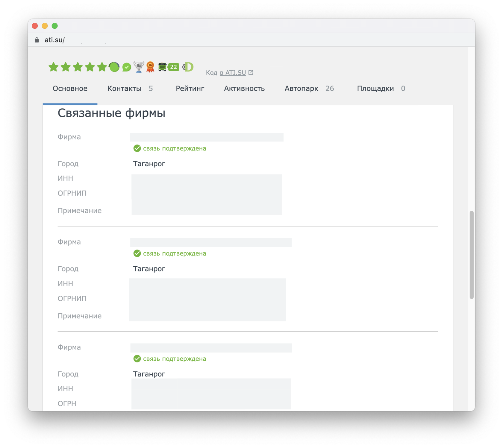Click the first firm's 'ОГРНИП' label
Image resolution: width=503 pixels, height=448 pixels.
click(x=72, y=193)
